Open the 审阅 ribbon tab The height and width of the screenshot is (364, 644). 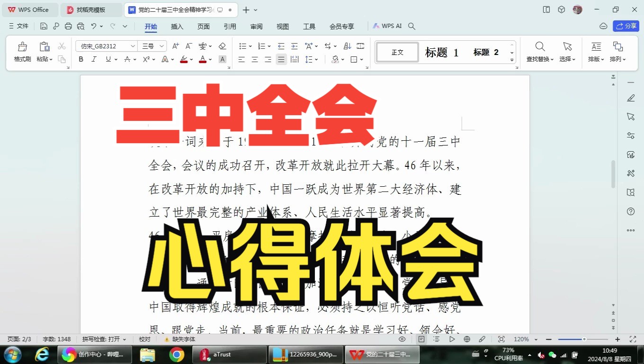click(256, 27)
